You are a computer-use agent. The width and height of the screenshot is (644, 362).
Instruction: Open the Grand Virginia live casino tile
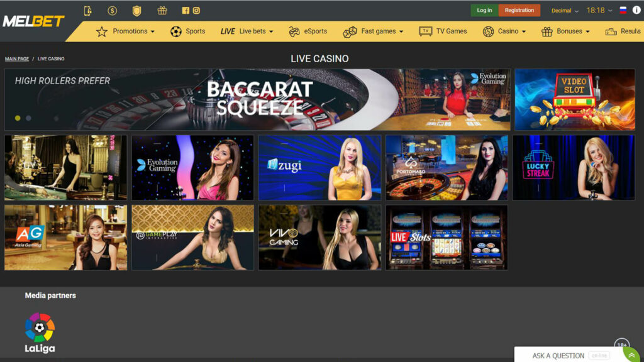point(65,167)
